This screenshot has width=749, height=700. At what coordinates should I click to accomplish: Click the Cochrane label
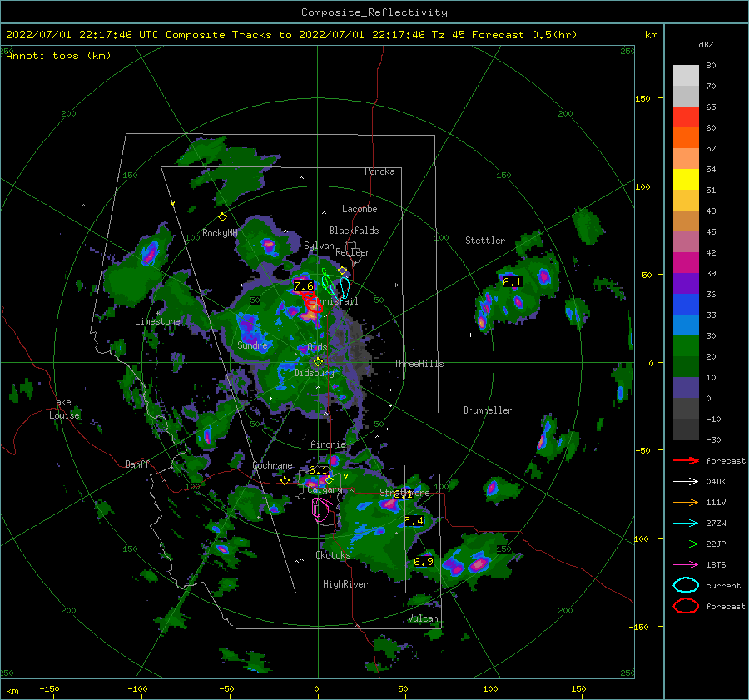(x=272, y=465)
